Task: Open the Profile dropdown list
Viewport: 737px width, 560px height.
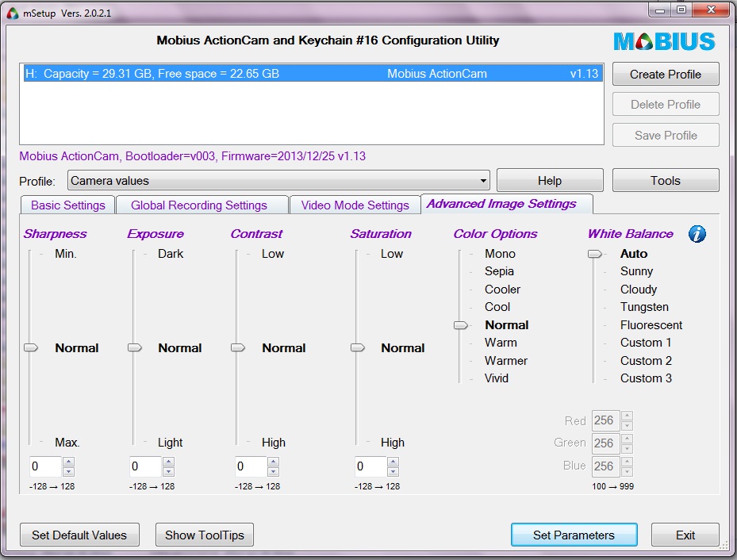Action: click(482, 181)
